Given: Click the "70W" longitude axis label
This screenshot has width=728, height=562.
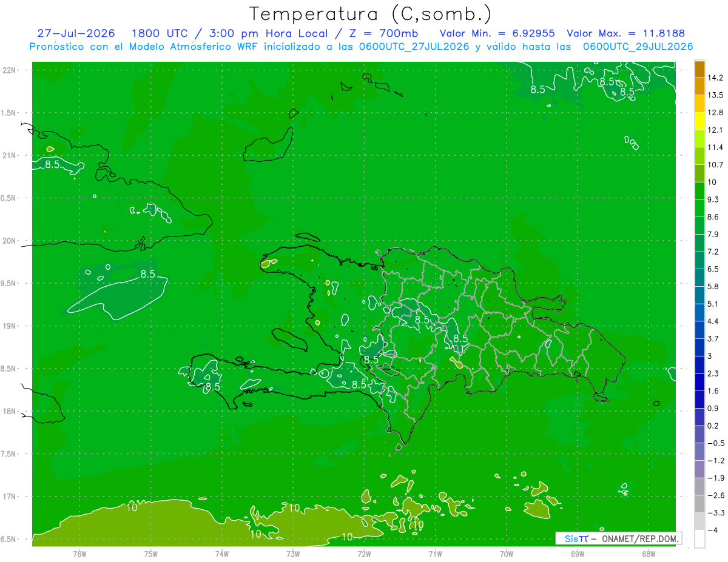Looking at the screenshot, I should click(507, 554).
